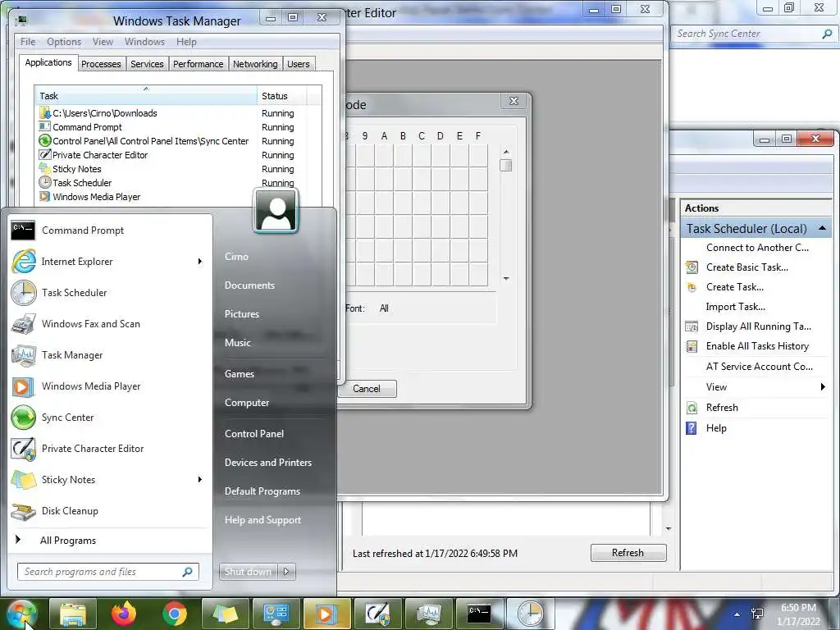840x630 pixels.
Task: Click Create Task... action
Action: 734,287
